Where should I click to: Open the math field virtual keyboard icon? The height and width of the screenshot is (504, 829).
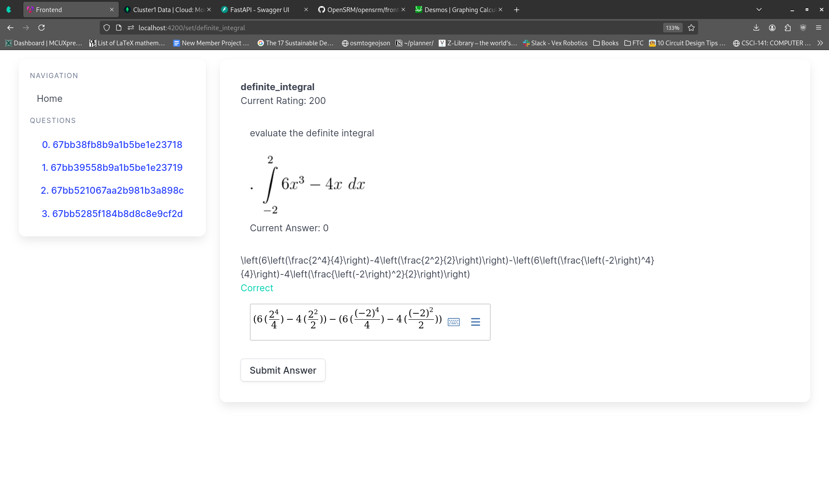coord(453,322)
